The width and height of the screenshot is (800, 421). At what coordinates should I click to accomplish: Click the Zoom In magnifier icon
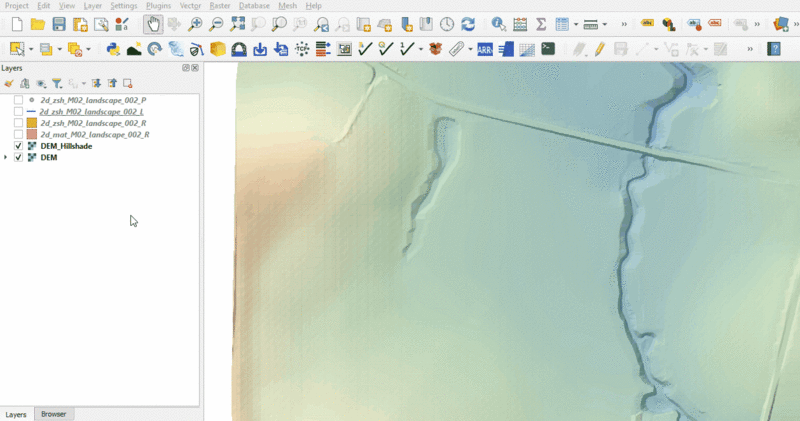(x=195, y=24)
